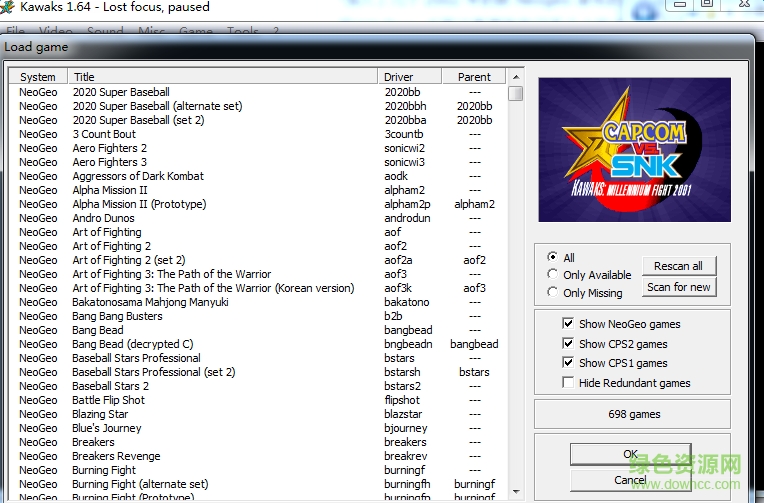Sort list by 'System' column header
The width and height of the screenshot is (764, 503).
point(38,77)
